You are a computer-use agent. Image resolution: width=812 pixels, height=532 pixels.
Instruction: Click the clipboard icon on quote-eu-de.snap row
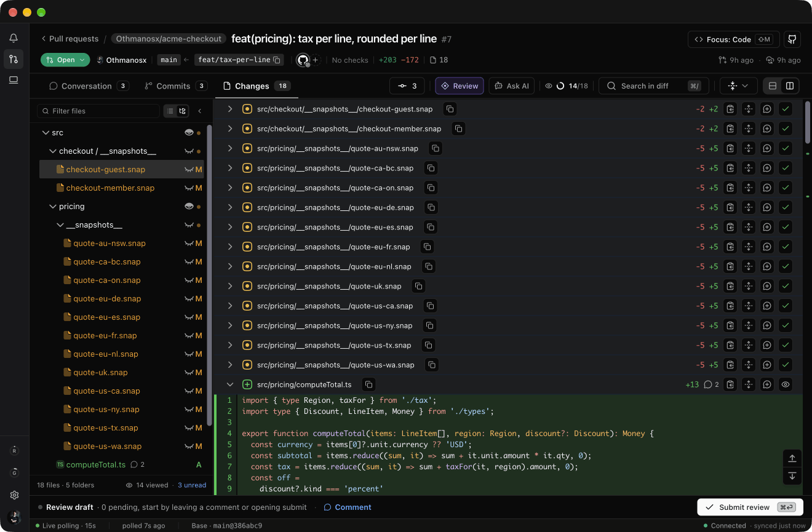point(730,207)
